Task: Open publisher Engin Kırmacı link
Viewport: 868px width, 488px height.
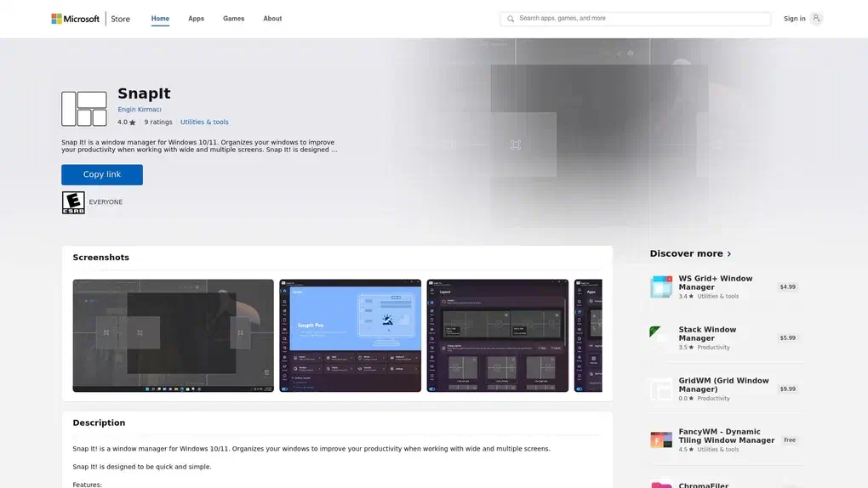Action: tap(140, 110)
